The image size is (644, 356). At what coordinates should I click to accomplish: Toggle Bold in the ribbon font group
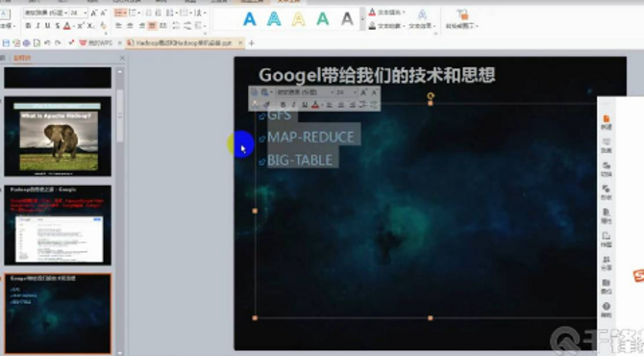click(x=28, y=25)
